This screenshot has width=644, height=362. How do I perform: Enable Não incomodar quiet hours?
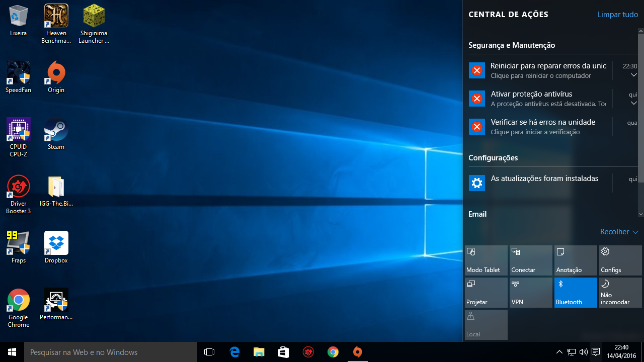pyautogui.click(x=620, y=293)
